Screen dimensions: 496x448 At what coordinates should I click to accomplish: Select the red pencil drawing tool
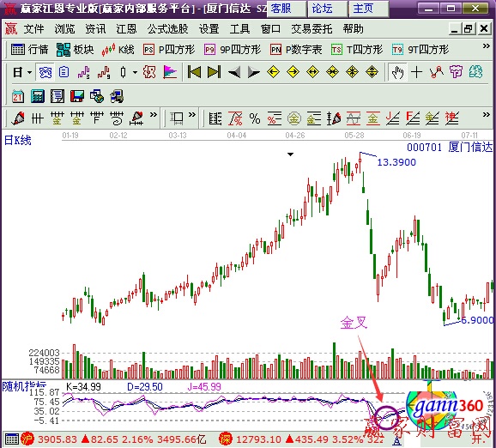pos(18,119)
